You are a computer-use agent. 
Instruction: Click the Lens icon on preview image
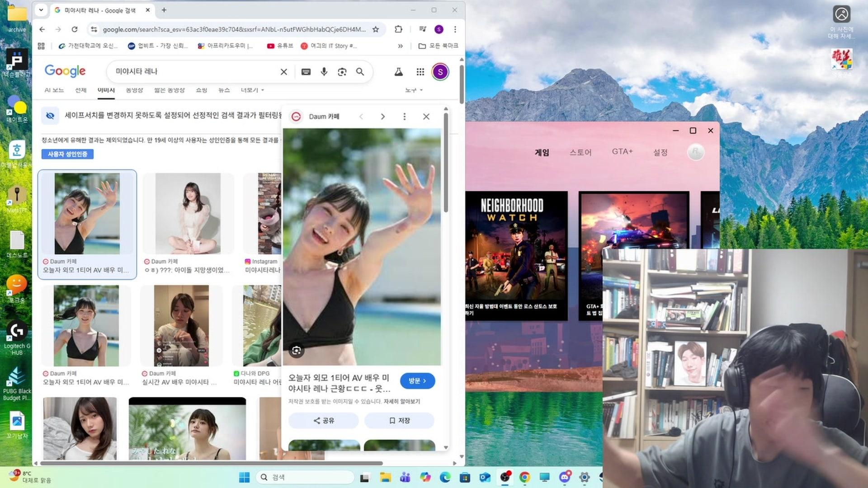pos(296,350)
